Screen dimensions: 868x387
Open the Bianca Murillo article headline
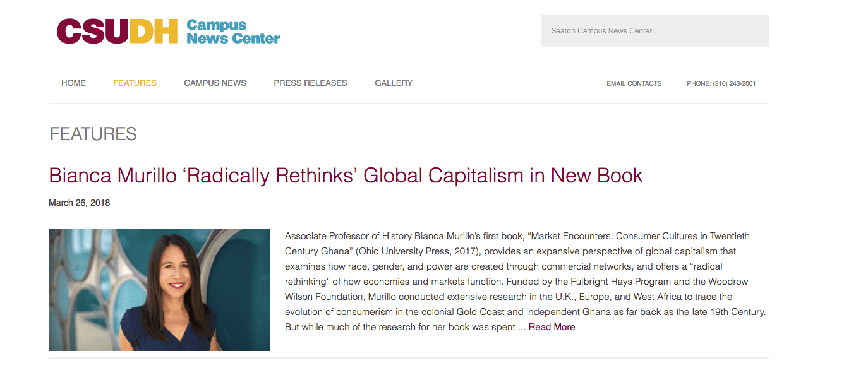click(346, 175)
